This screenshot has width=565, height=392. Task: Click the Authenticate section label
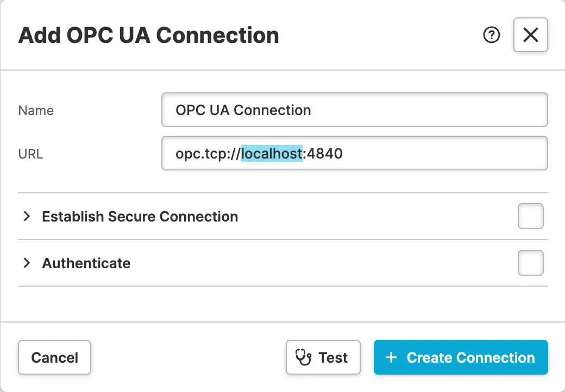tap(86, 263)
